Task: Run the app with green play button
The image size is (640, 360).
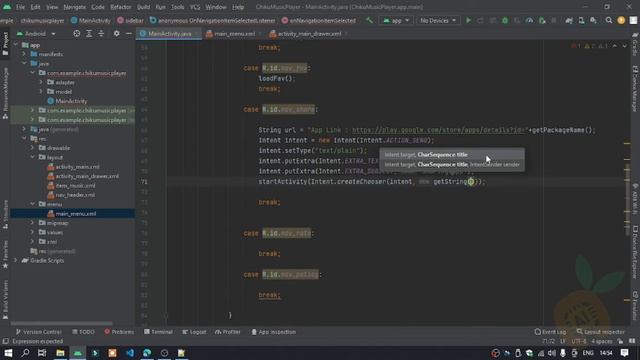Action: coord(468,20)
